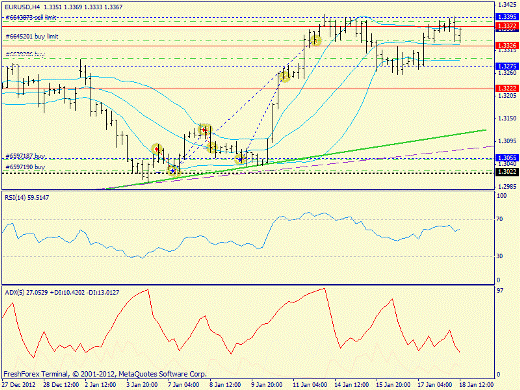The image size is (520, 390).
Task: Click the topmost yellow trade marker near 1.3326
Action: coord(315,41)
